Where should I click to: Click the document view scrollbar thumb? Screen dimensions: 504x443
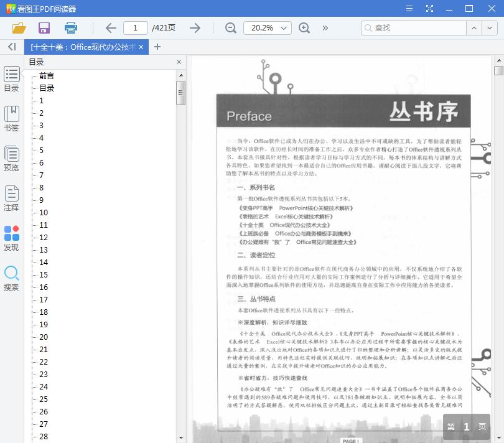[498, 70]
